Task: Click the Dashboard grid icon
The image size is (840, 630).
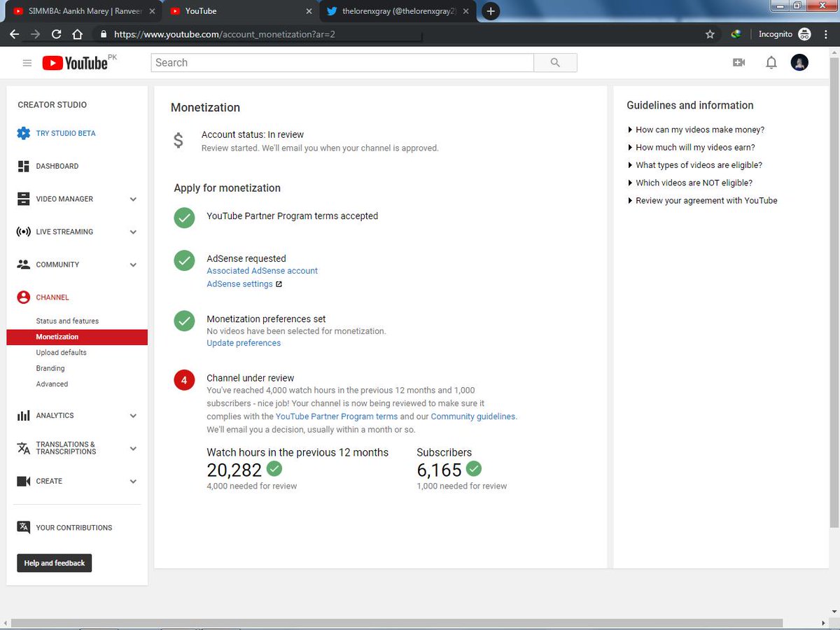Action: (24, 166)
